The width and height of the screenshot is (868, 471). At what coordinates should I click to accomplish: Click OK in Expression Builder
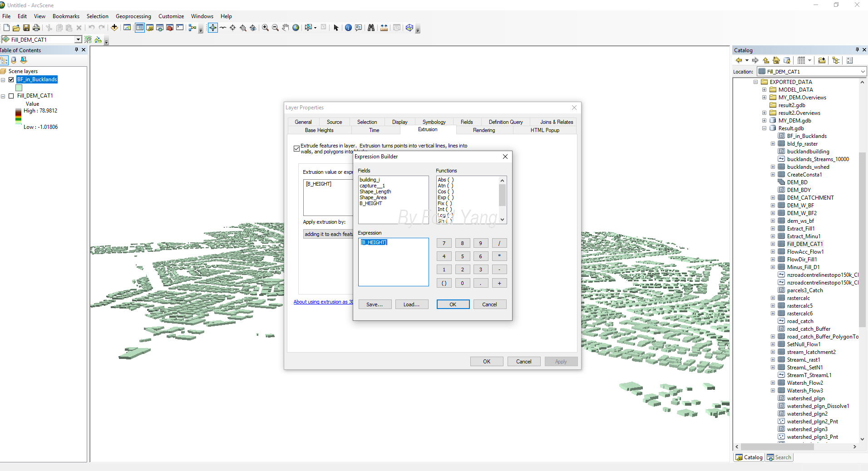[x=453, y=304]
